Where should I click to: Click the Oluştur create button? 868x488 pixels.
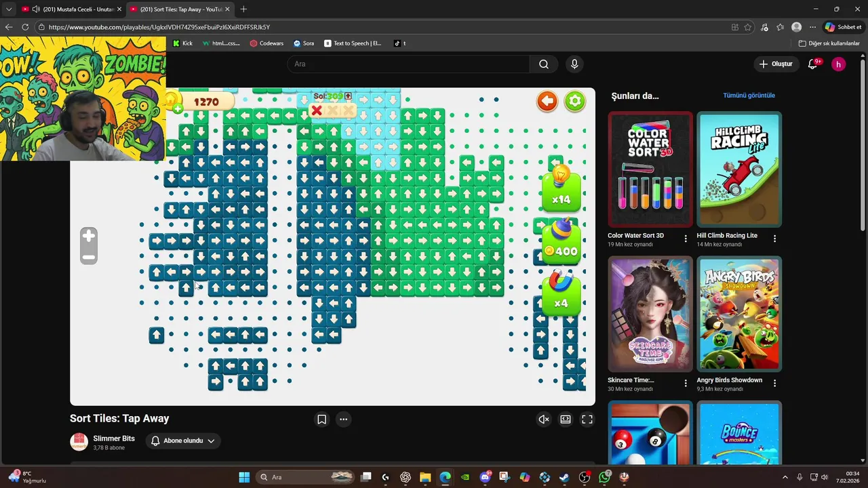(x=775, y=64)
